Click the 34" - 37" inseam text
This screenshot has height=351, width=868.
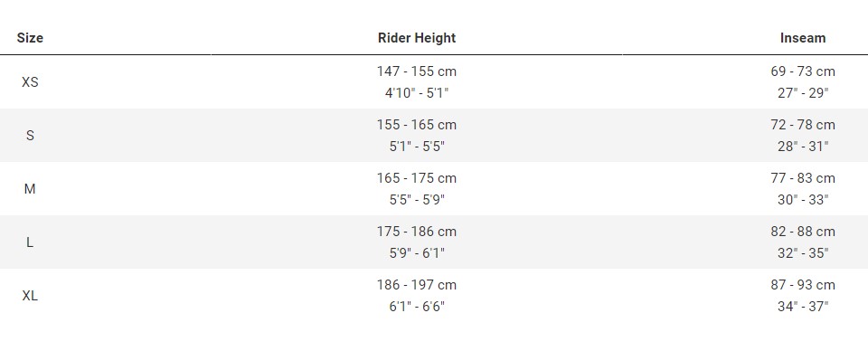[x=803, y=306]
